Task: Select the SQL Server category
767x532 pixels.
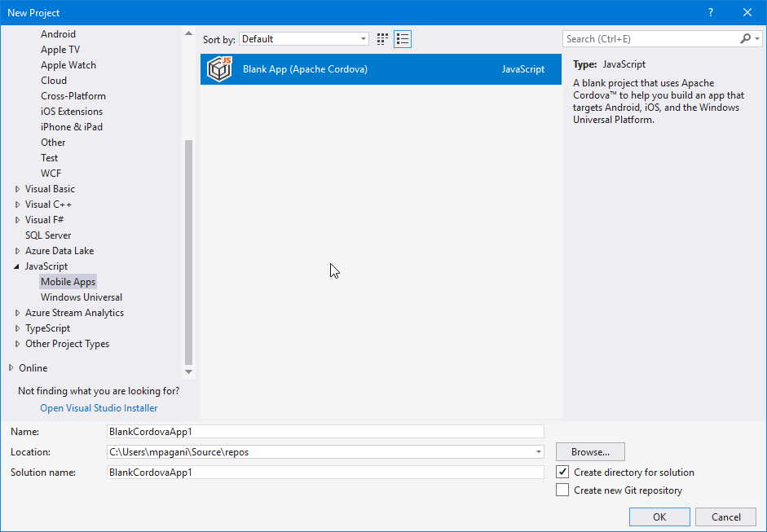Action: tap(48, 235)
